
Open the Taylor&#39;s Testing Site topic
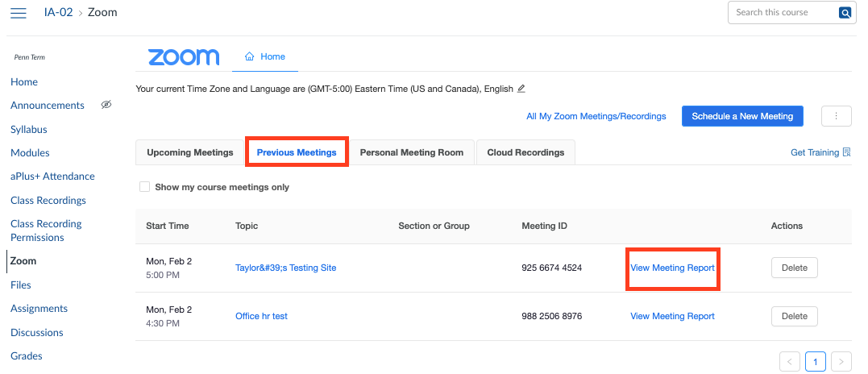pos(285,268)
